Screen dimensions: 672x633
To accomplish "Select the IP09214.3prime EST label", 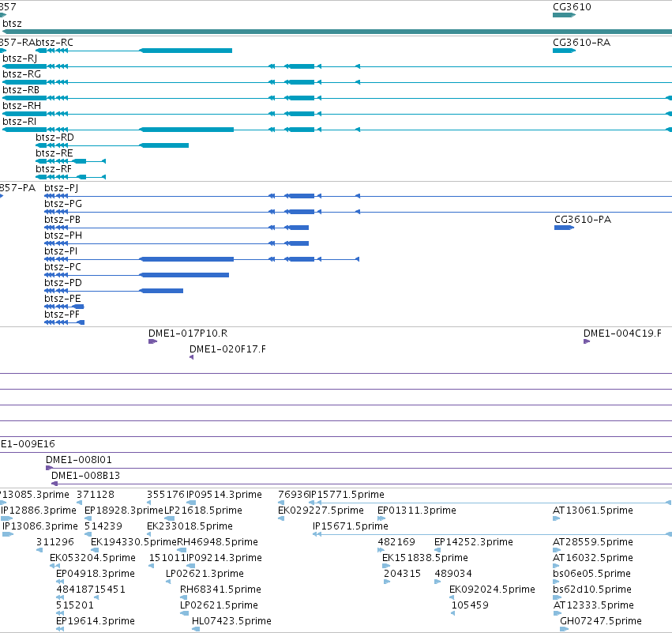I will point(224,559).
